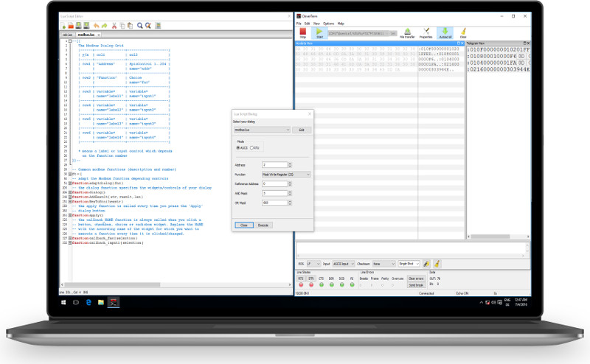Open the modbus.lua dialog selection dropdown
The image size is (590, 364).
click(262, 130)
